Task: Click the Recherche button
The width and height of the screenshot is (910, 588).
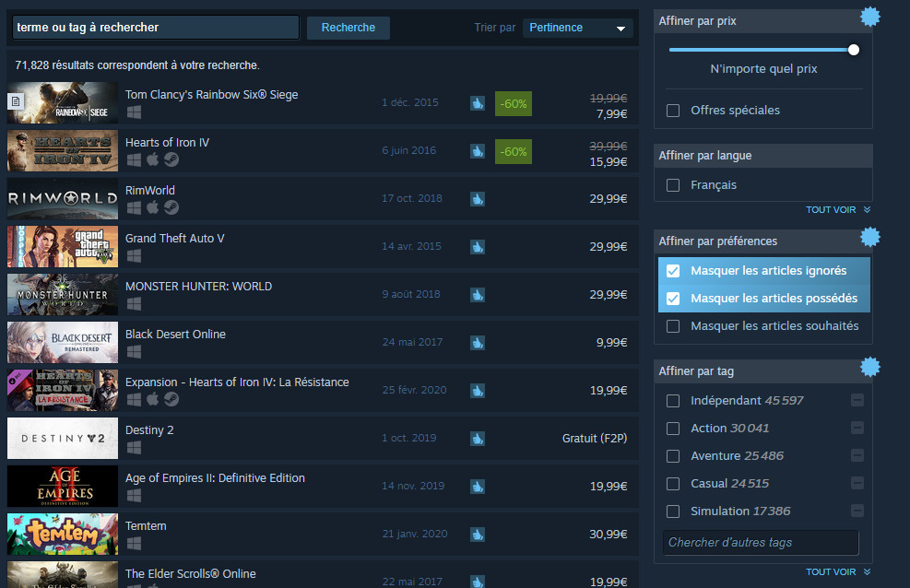Action: (x=348, y=28)
